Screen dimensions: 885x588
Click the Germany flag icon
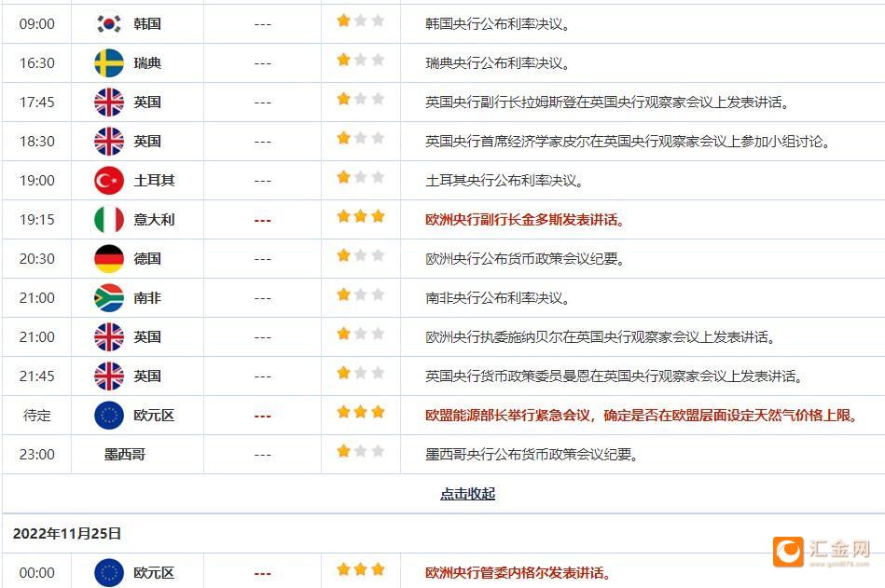108,259
